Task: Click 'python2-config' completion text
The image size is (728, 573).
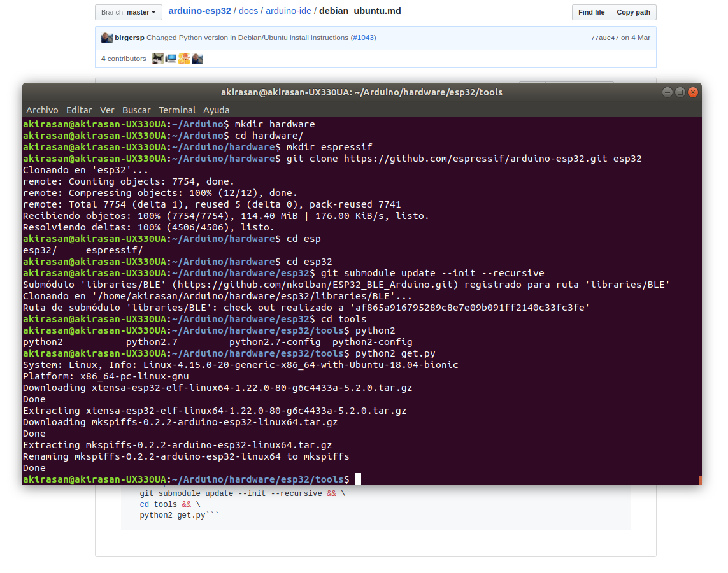Action: (373, 341)
